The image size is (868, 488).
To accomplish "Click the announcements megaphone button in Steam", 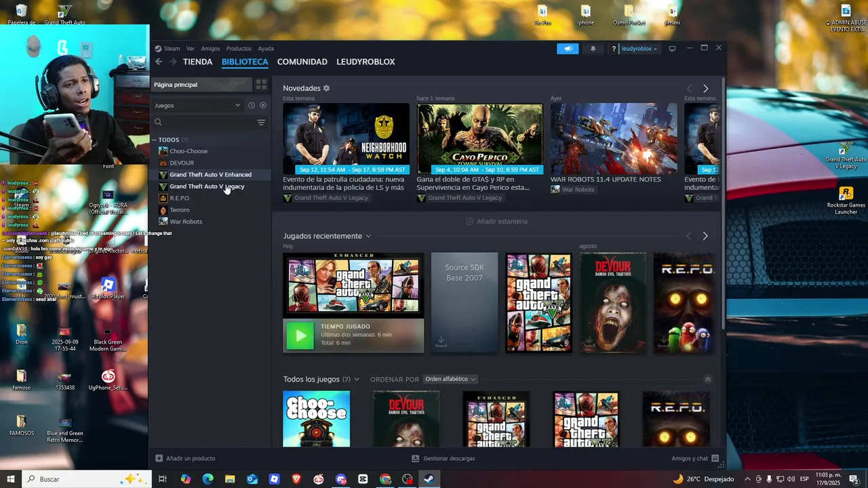I will (568, 49).
